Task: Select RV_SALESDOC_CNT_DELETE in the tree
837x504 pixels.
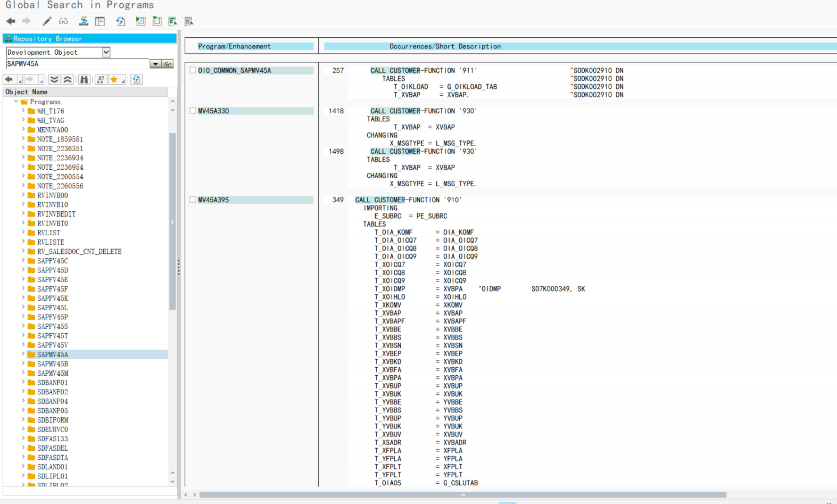Action: [79, 252]
